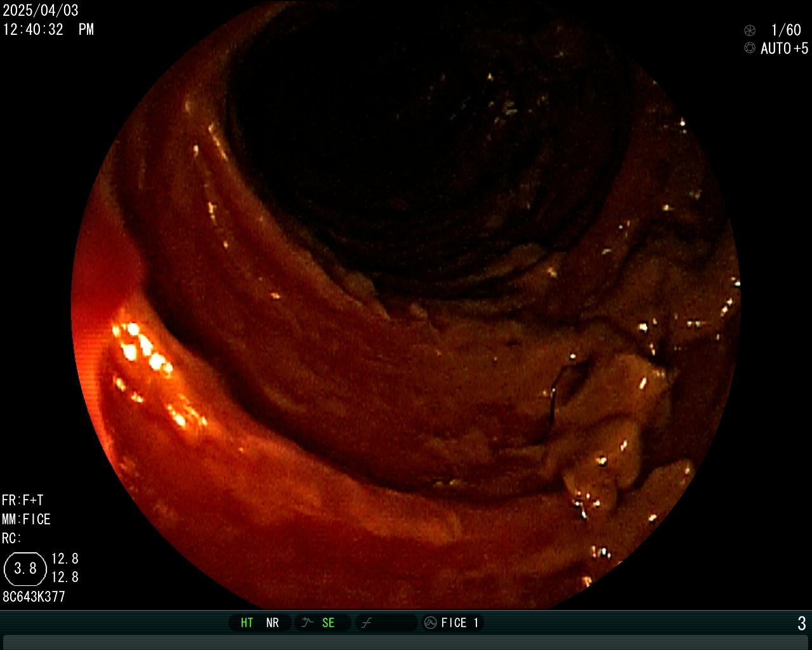Click the image counter 3 in the status bar

click(x=802, y=623)
